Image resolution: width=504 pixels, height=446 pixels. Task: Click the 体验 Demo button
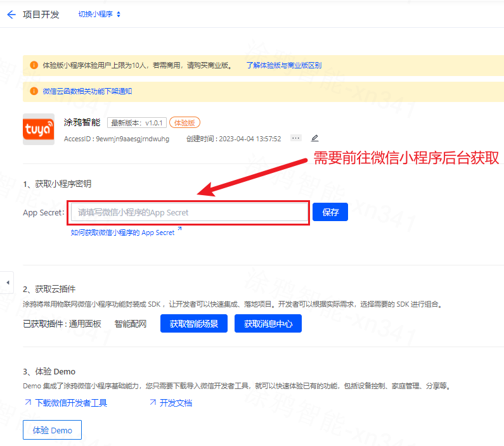coord(52,430)
